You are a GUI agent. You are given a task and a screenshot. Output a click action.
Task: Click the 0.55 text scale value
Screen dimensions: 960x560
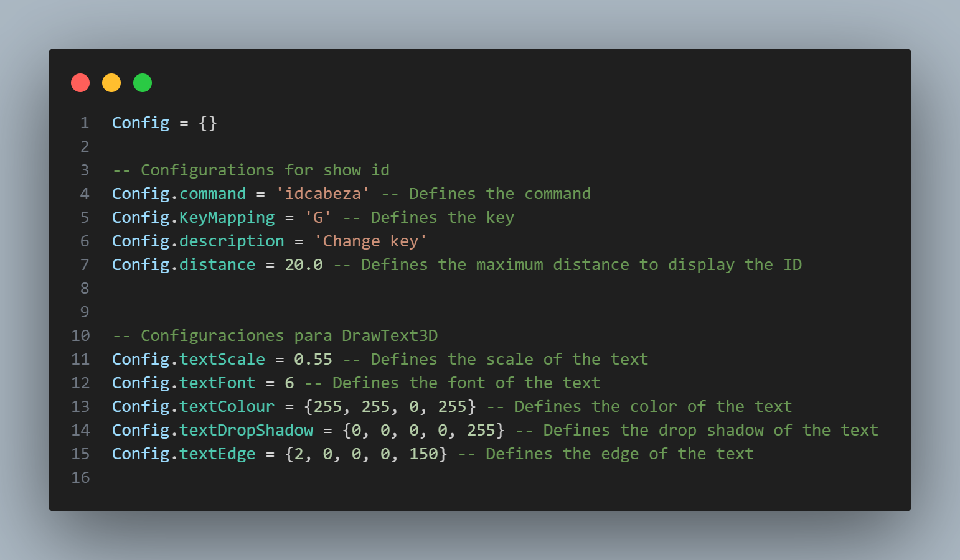pyautogui.click(x=313, y=360)
